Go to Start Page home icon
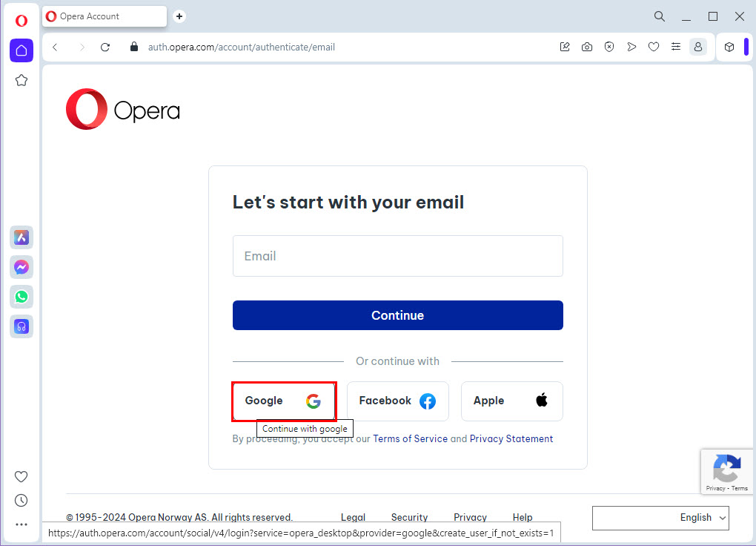This screenshot has height=546, width=756. [x=21, y=50]
